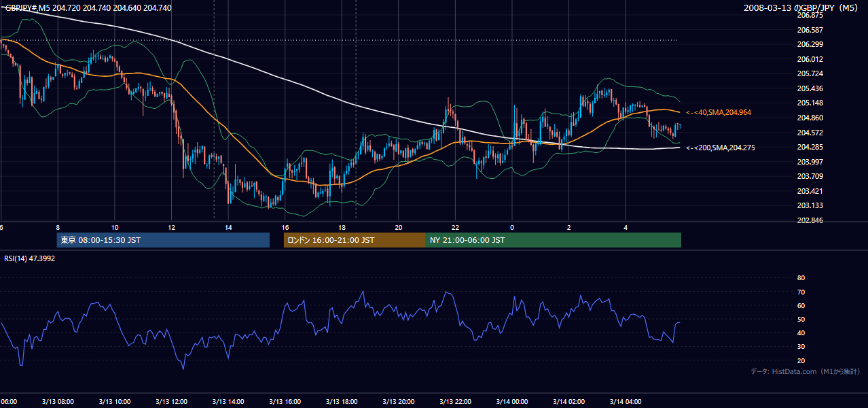
Task: Select the ロンドン 16:00-21:00 JST session bar
Action: tap(355, 240)
